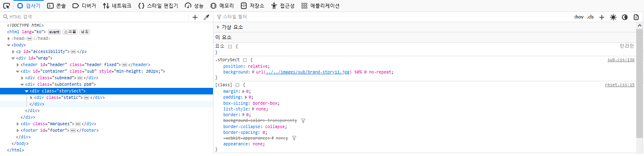Click the 넘침 badge on html node
Screen dimensions: 644x156
click(84, 32)
